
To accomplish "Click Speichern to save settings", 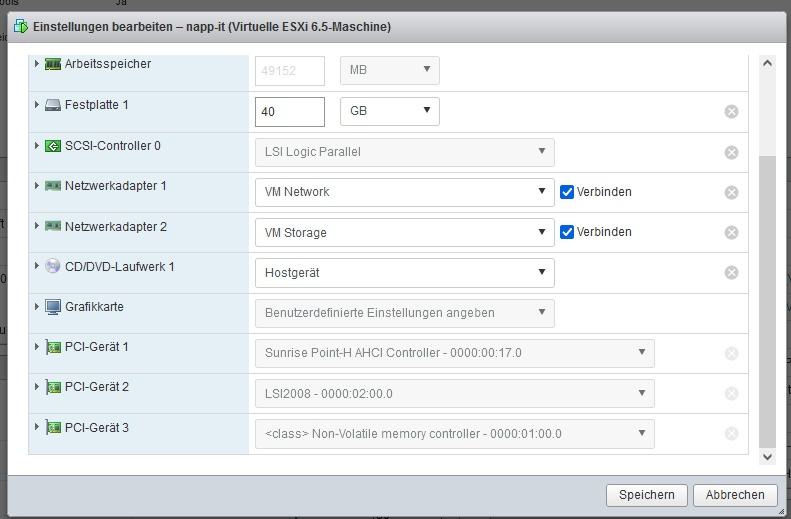I will tap(647, 494).
